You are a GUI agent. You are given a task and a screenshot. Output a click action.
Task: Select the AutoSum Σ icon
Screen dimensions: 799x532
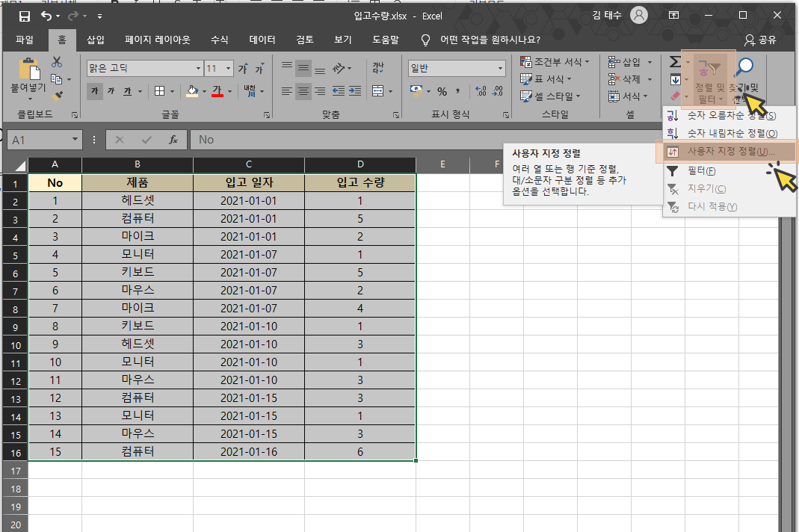(676, 62)
